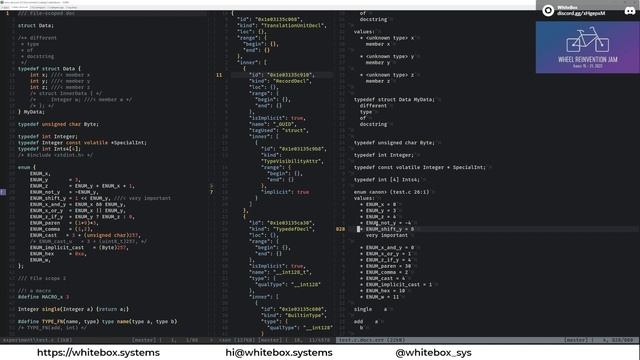Viewport: 640px width, 360px height.
Task: Click the '"name": "_GUID"' JSON line
Action: pyautogui.click(x=271, y=124)
